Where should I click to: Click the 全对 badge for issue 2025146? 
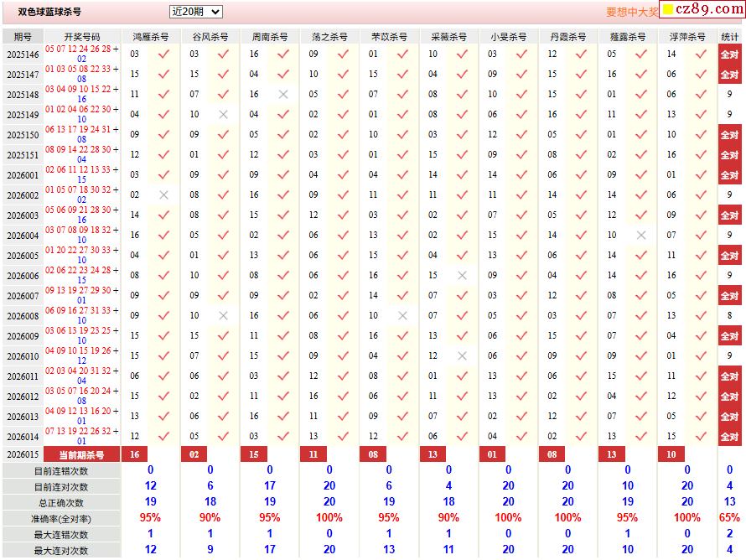[x=729, y=54]
